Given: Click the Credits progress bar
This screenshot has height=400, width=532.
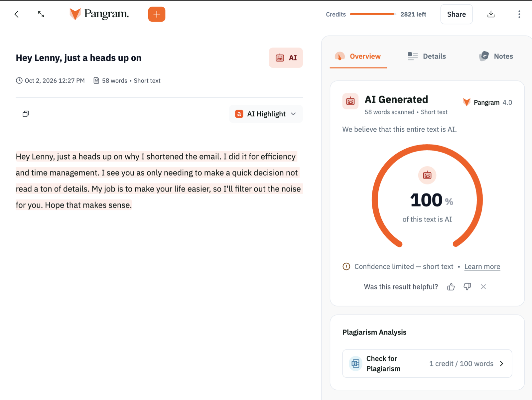Looking at the screenshot, I should (x=373, y=14).
